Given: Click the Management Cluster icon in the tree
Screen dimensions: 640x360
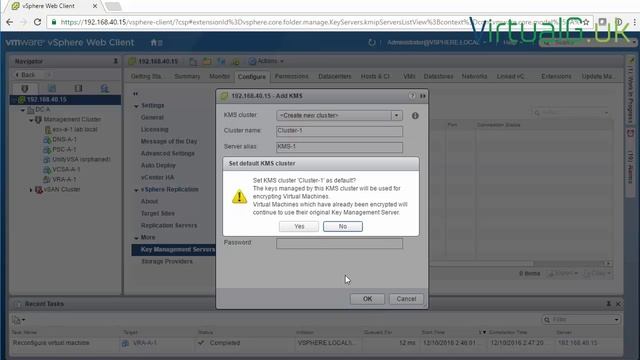Looking at the screenshot, I should (x=38, y=120).
